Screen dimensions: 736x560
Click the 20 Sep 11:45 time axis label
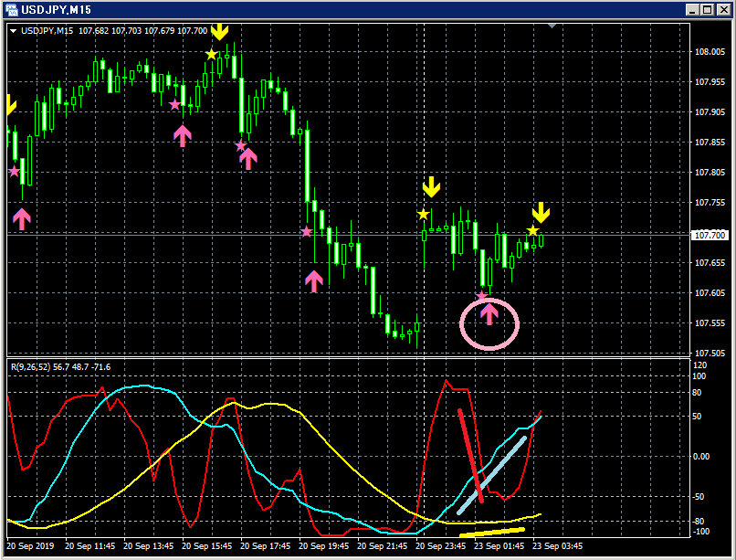90,546
